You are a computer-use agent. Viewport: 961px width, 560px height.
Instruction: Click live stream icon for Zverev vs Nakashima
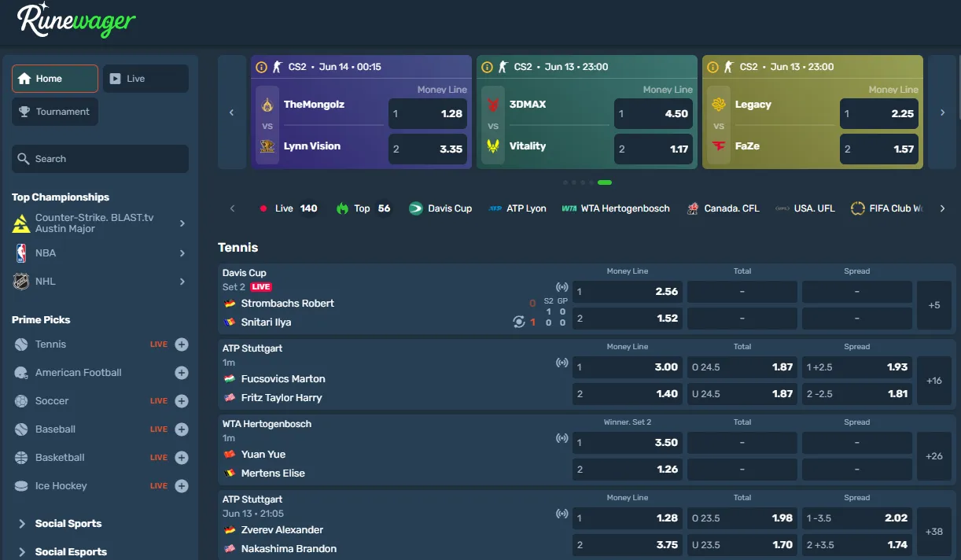pyautogui.click(x=562, y=514)
